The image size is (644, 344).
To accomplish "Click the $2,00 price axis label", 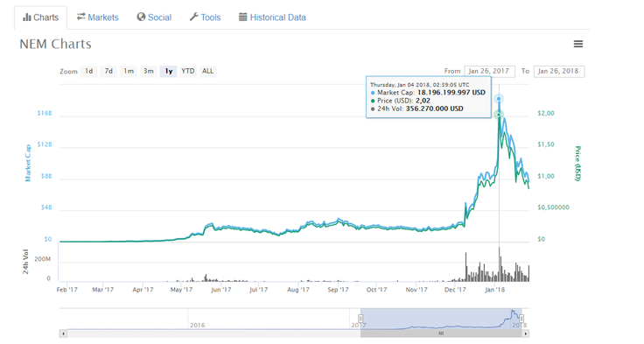I will coord(546,113).
